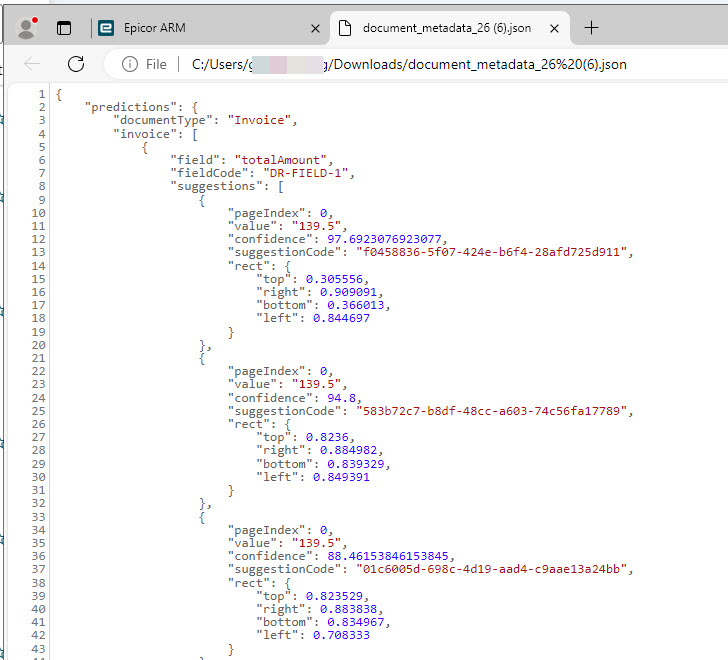Click suggestionCode starting with f0458836

coord(493,251)
